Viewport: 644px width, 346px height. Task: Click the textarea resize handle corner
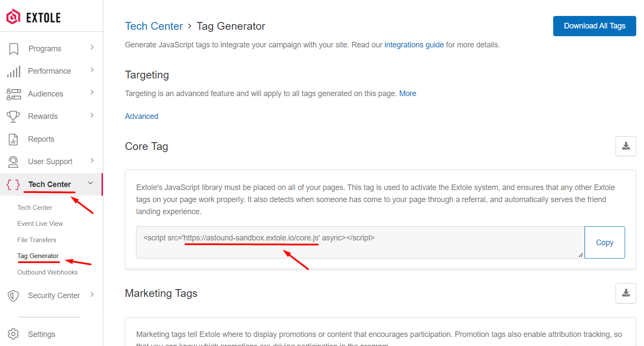coord(581,255)
